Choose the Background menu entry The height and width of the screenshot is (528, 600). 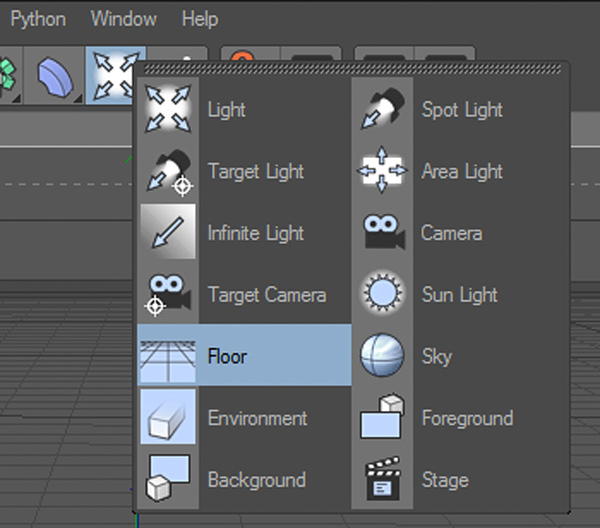(244, 479)
